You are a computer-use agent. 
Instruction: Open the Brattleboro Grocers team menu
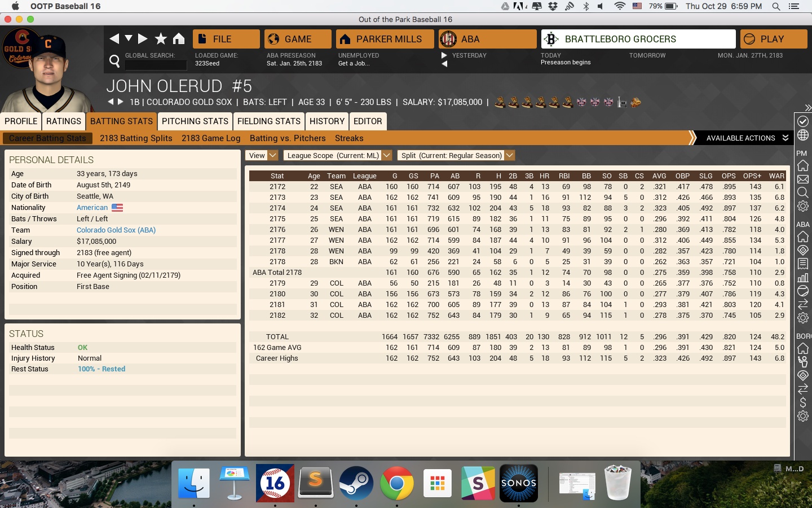pyautogui.click(x=638, y=39)
